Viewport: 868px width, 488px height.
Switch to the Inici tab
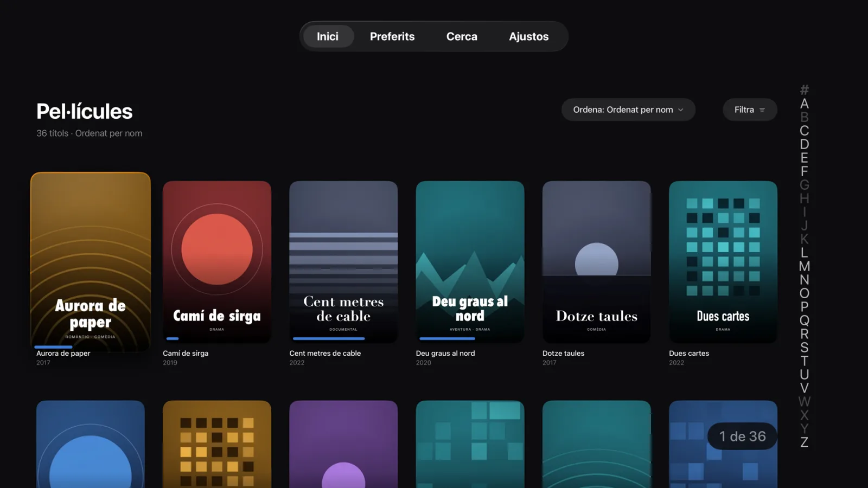coord(328,36)
